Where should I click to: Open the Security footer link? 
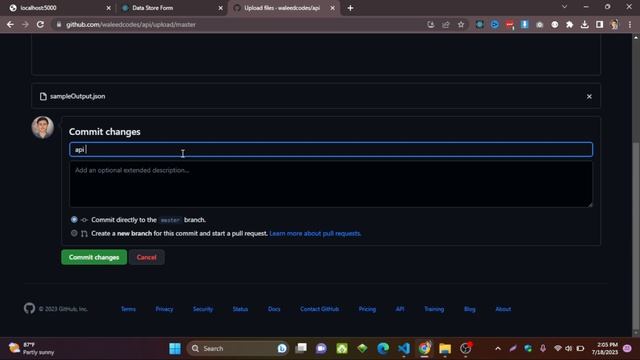pyautogui.click(x=203, y=309)
